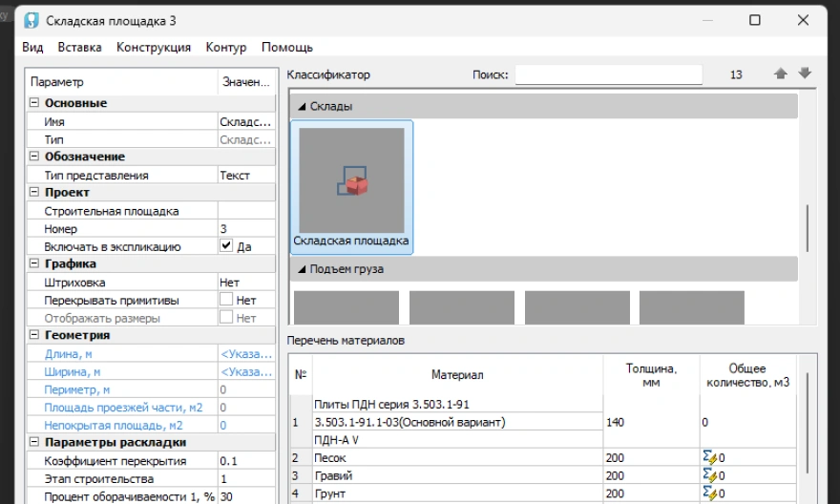Screen dimensions: 840x504
Task: Uncheck Включать в экспликацию checkbox
Action: [226, 246]
